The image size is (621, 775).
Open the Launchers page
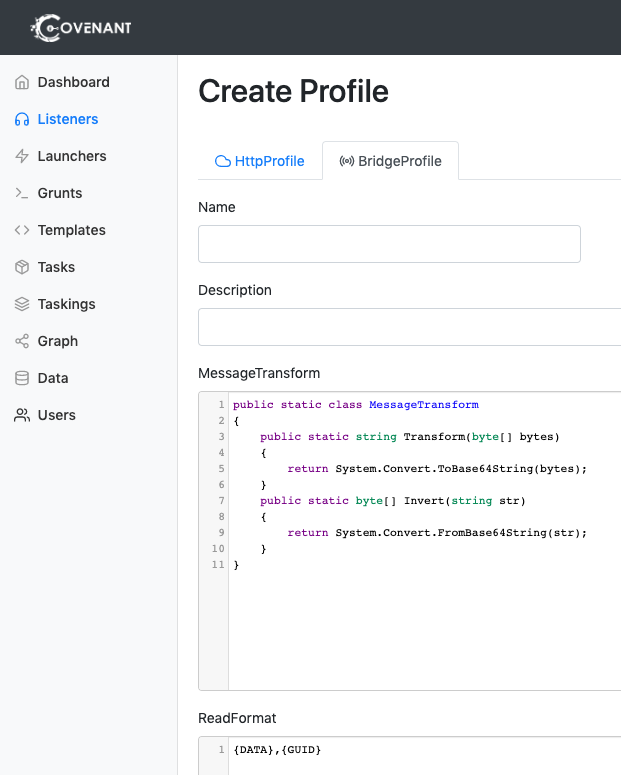(x=72, y=156)
